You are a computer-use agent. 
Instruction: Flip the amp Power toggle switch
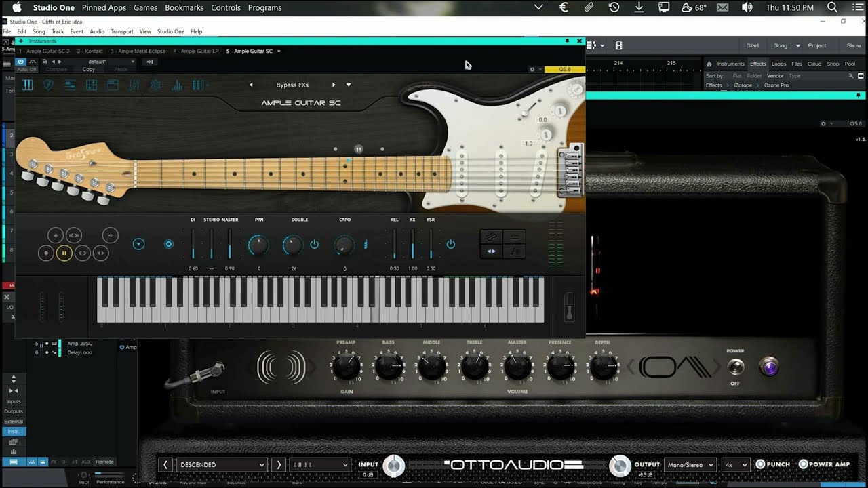pyautogui.click(x=736, y=367)
